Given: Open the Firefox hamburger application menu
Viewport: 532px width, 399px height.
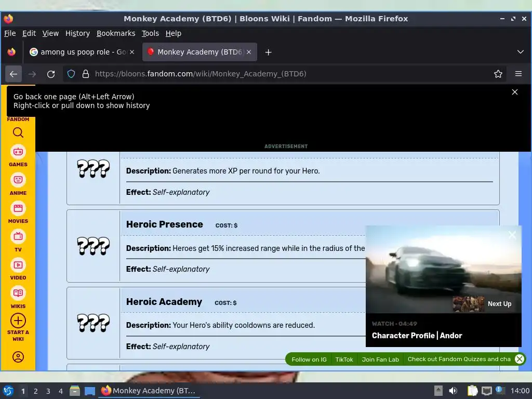Looking at the screenshot, I should 518,74.
